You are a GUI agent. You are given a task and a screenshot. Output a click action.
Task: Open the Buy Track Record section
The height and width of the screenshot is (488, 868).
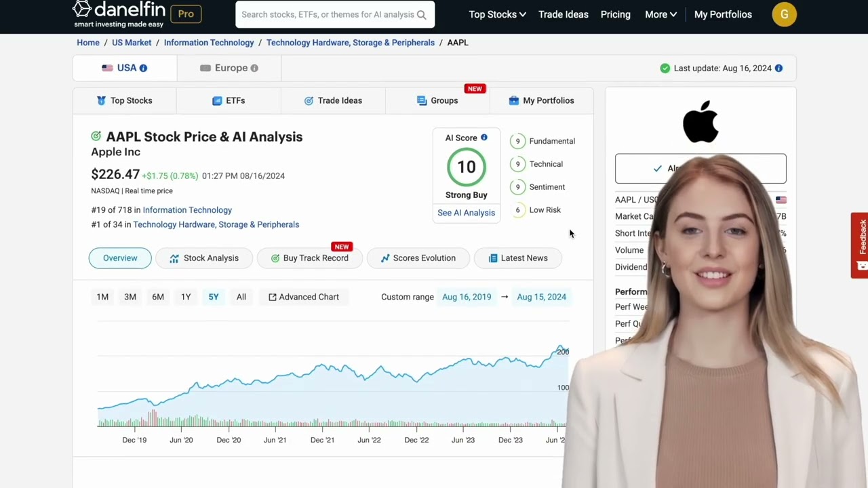309,258
